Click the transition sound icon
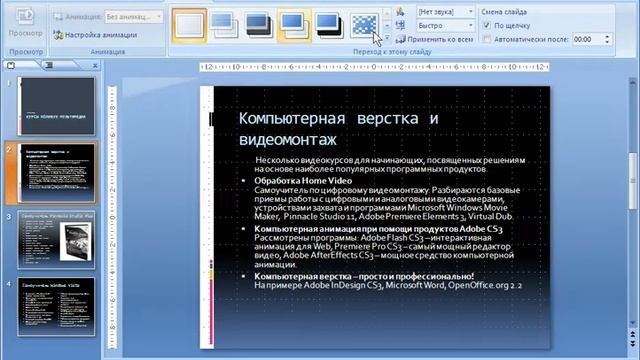This screenshot has width=640, height=360. pyautogui.click(x=400, y=12)
